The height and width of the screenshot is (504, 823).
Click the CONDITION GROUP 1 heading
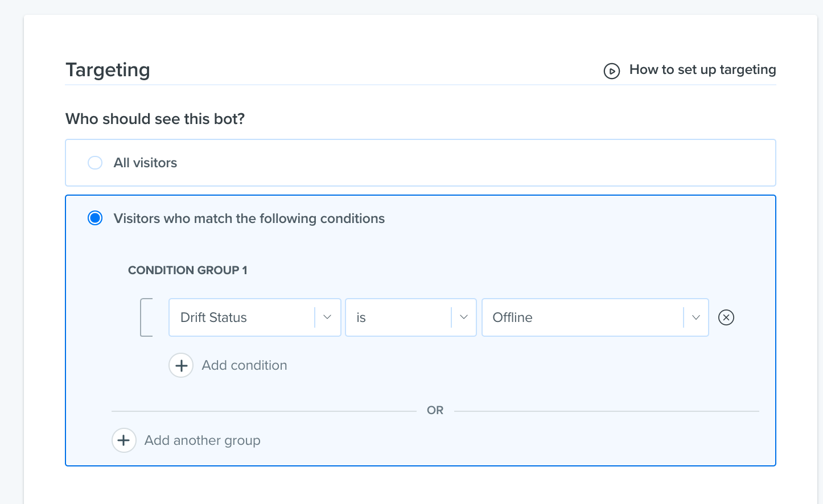pos(188,270)
